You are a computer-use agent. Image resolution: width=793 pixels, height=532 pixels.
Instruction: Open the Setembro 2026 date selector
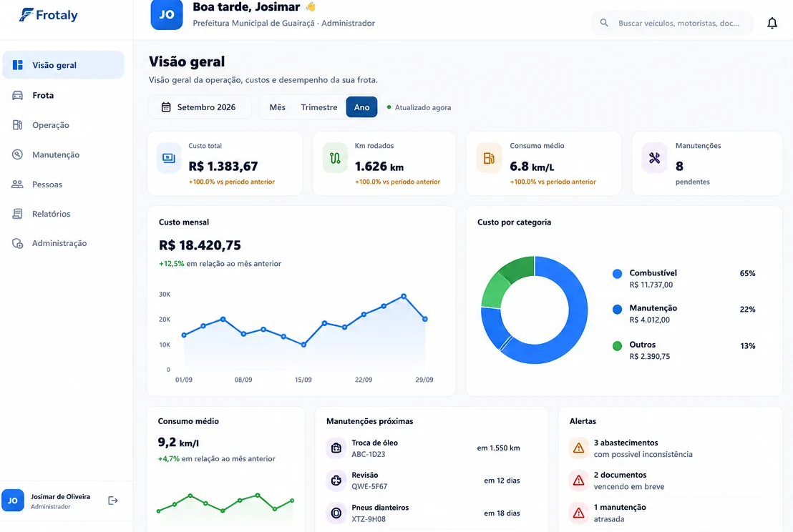pyautogui.click(x=200, y=107)
